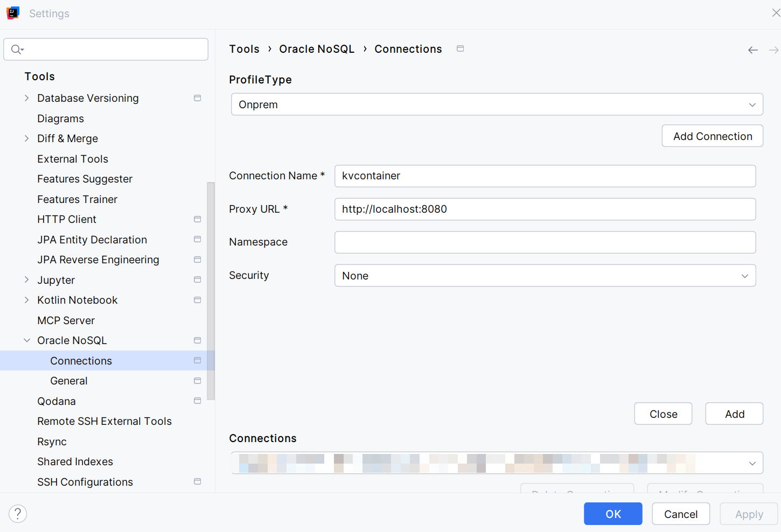Screen dimensions: 781x532
Task: Click project icon beside Database Versioning
Action: pos(198,98)
